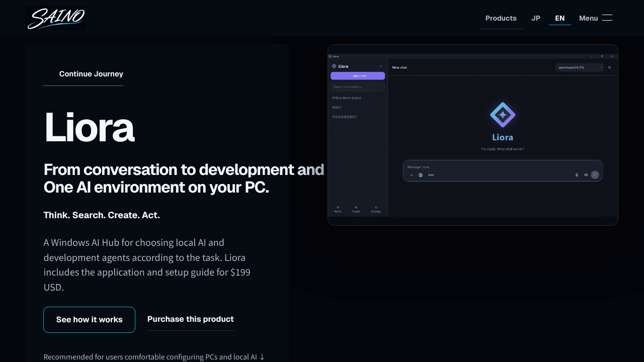Screen dimensions: 644x362
Task: Open the Create tab in Liora sidebar
Action: [356, 210]
